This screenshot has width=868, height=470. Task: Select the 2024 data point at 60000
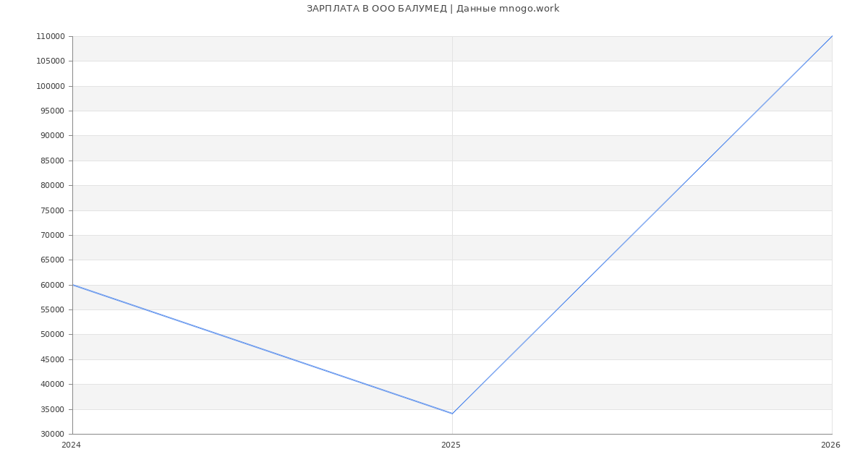(73, 285)
